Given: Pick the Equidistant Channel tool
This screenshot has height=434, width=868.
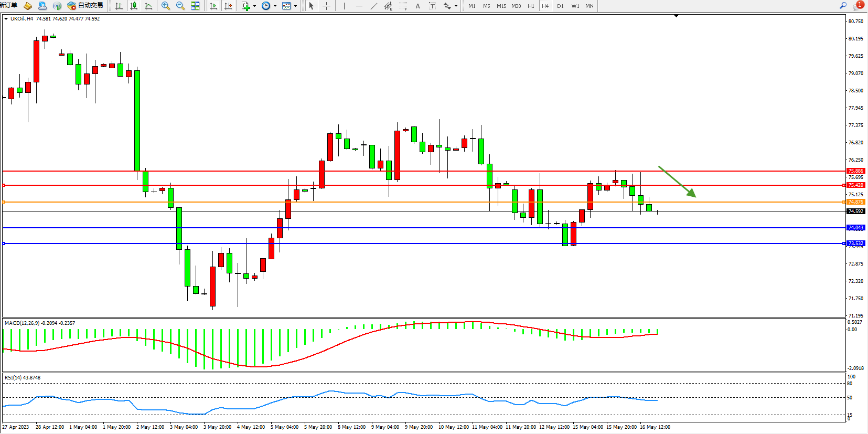Looking at the screenshot, I should click(x=388, y=6).
